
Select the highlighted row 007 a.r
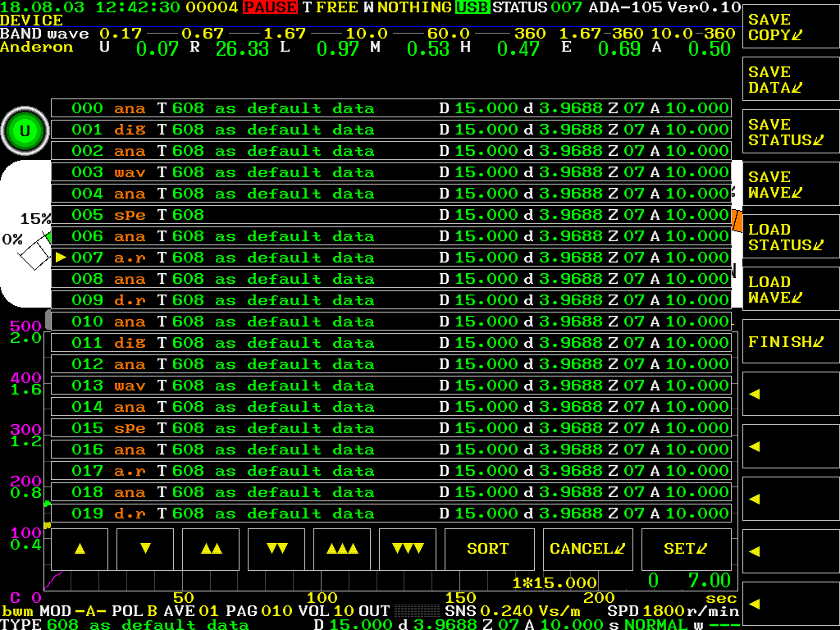(391, 258)
